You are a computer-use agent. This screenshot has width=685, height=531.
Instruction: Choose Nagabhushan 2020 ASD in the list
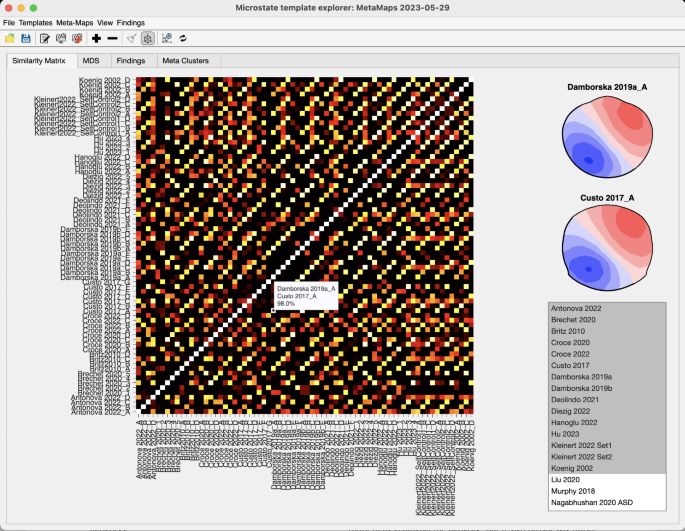(x=592, y=503)
